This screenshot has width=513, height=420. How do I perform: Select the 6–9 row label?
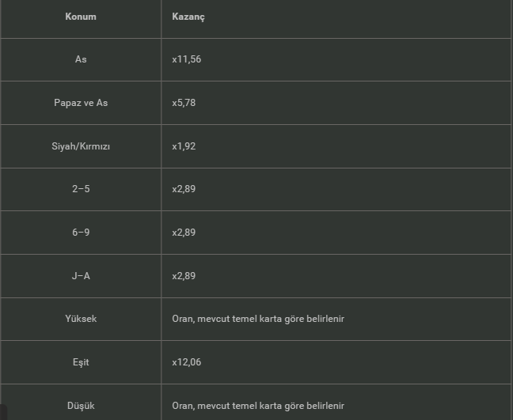(x=81, y=233)
